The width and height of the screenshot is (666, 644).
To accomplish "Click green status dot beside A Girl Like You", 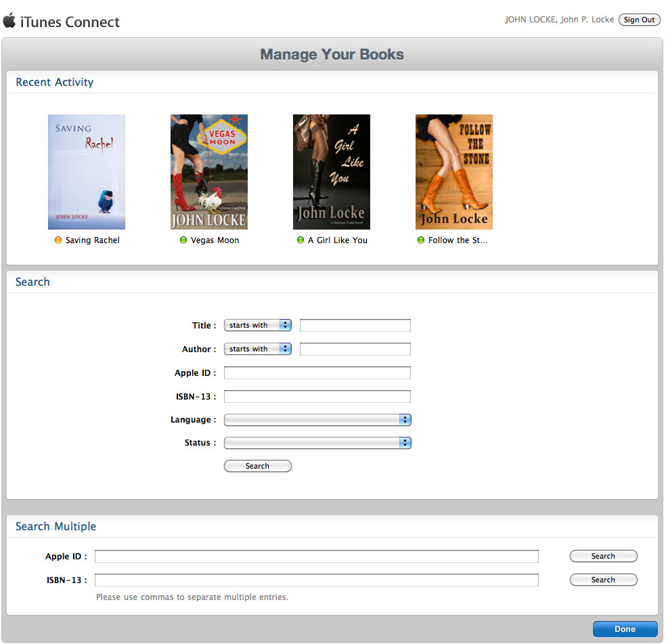I will pos(301,240).
